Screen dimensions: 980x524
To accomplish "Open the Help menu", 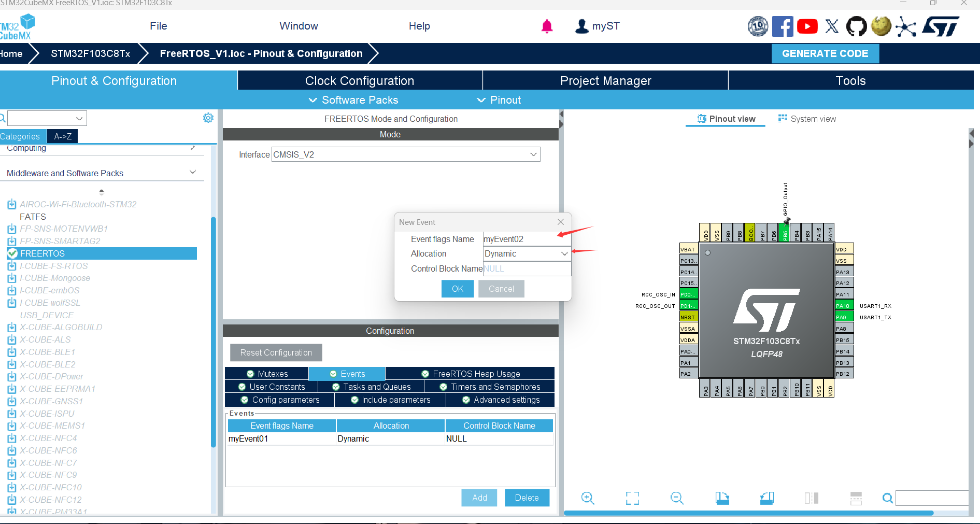I will 419,26.
